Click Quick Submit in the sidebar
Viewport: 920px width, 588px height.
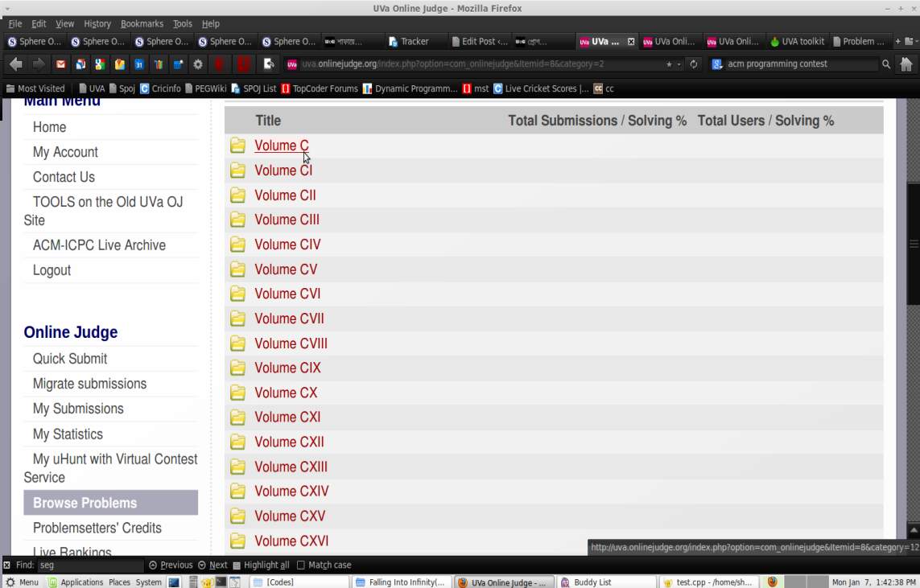tap(70, 359)
